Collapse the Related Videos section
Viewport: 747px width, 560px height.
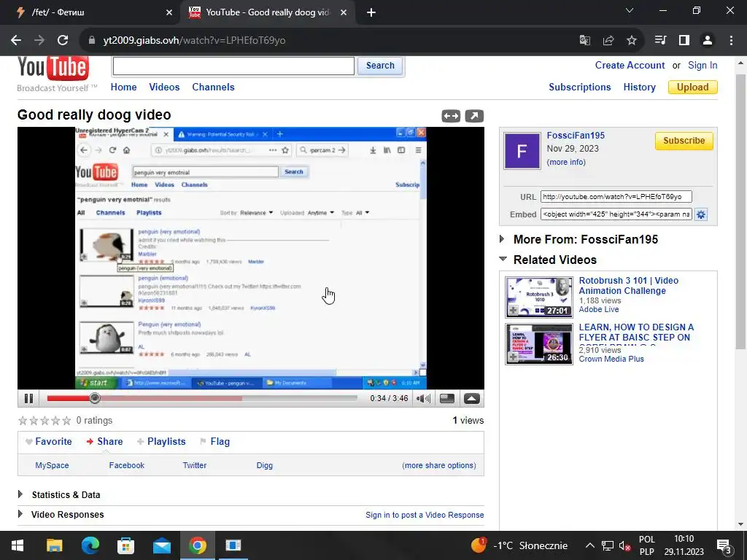click(503, 259)
